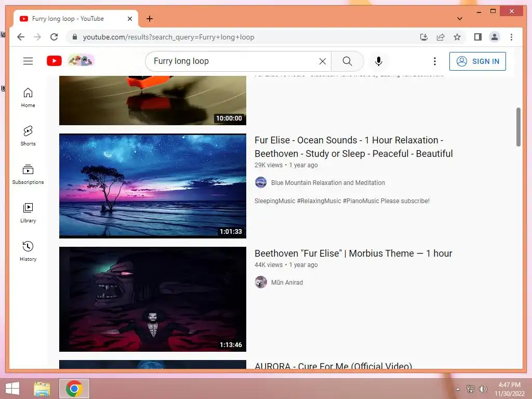This screenshot has height=399, width=532.
Task: Clear the search box with X icon
Action: [322, 61]
